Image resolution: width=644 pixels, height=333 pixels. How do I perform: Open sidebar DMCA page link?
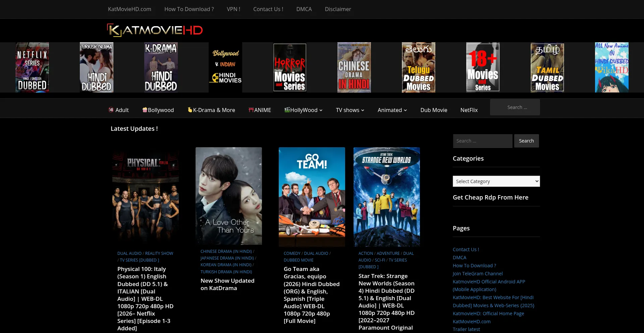(460, 258)
